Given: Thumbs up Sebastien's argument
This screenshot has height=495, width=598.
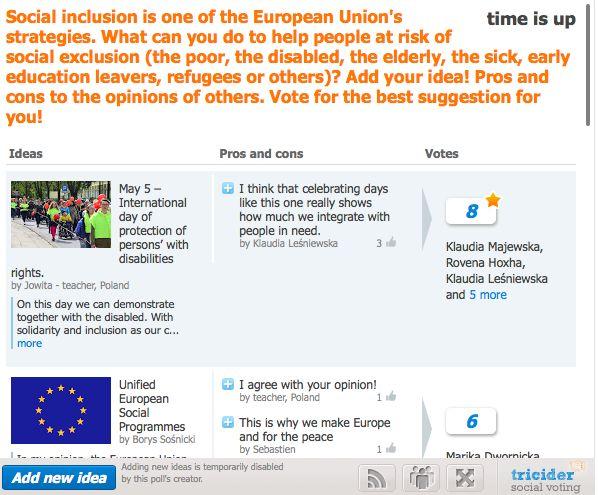Looking at the screenshot, I should 391,448.
